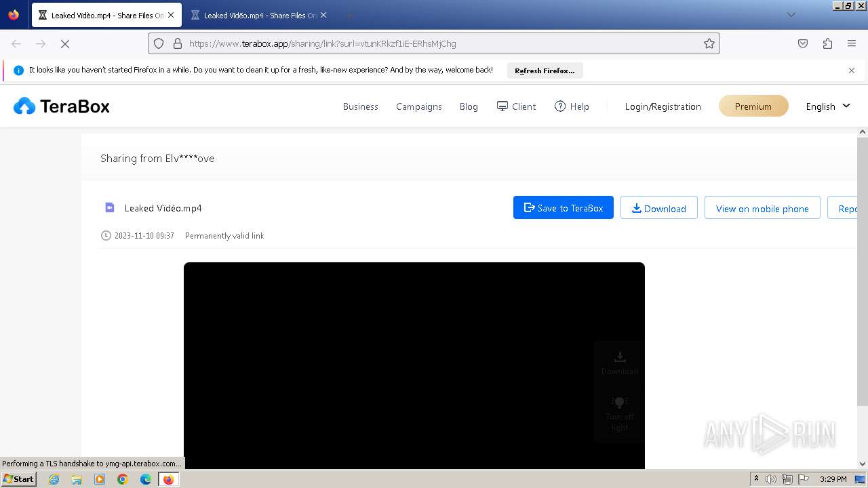
Task: Click 'Sharing from Elv****ove' text
Action: pyautogui.click(x=157, y=158)
